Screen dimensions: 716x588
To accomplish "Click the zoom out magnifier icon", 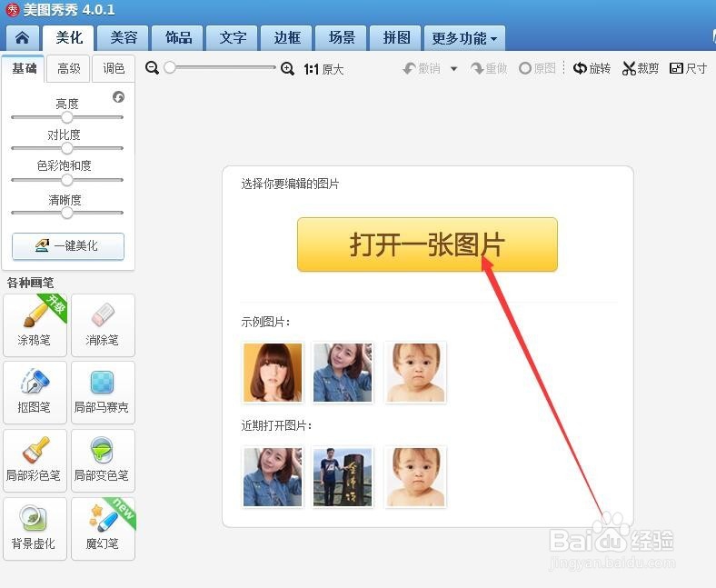I will click(152, 68).
